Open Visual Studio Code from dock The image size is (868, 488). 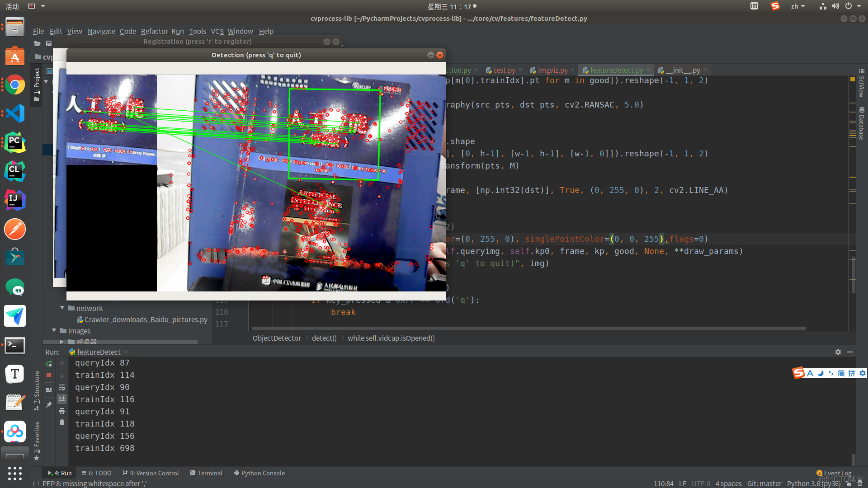pos(15,113)
